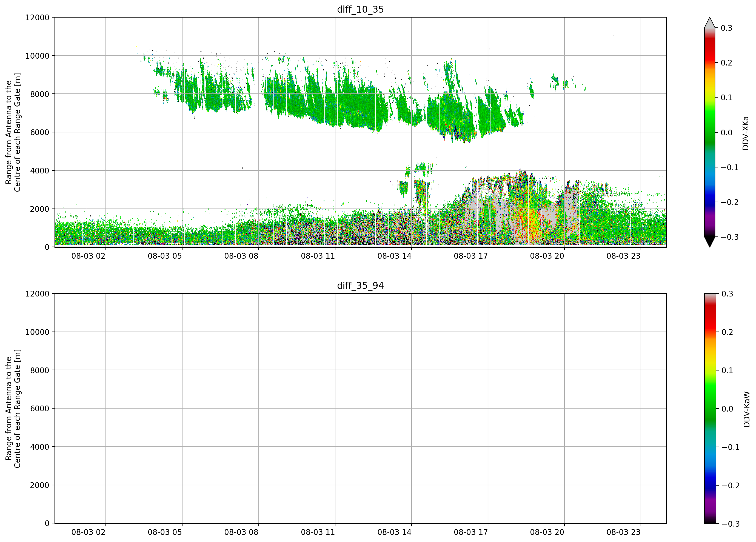756x542 pixels.
Task: Click the blue band of DDV-KaW colorbar
Action: click(710, 484)
